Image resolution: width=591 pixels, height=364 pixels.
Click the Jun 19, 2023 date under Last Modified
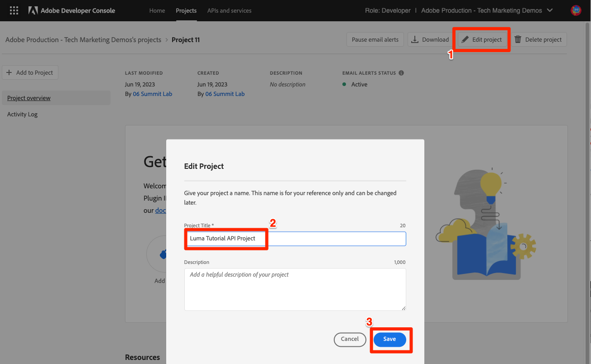[x=140, y=85]
